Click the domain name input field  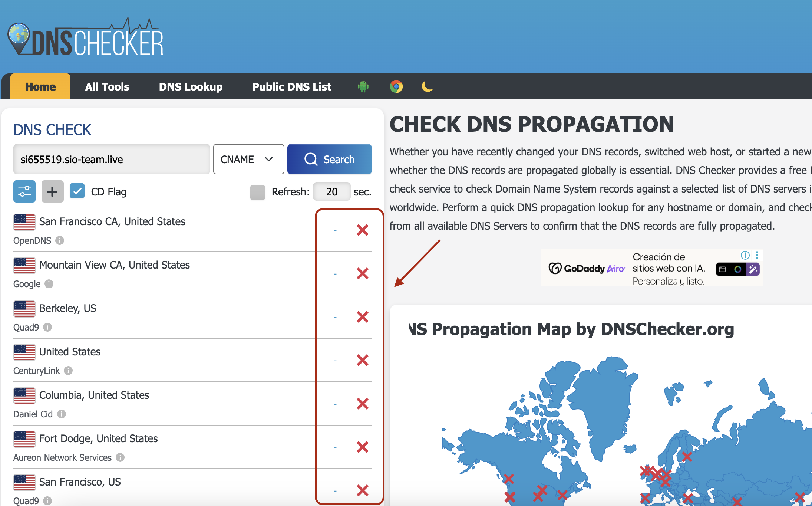pyautogui.click(x=111, y=159)
